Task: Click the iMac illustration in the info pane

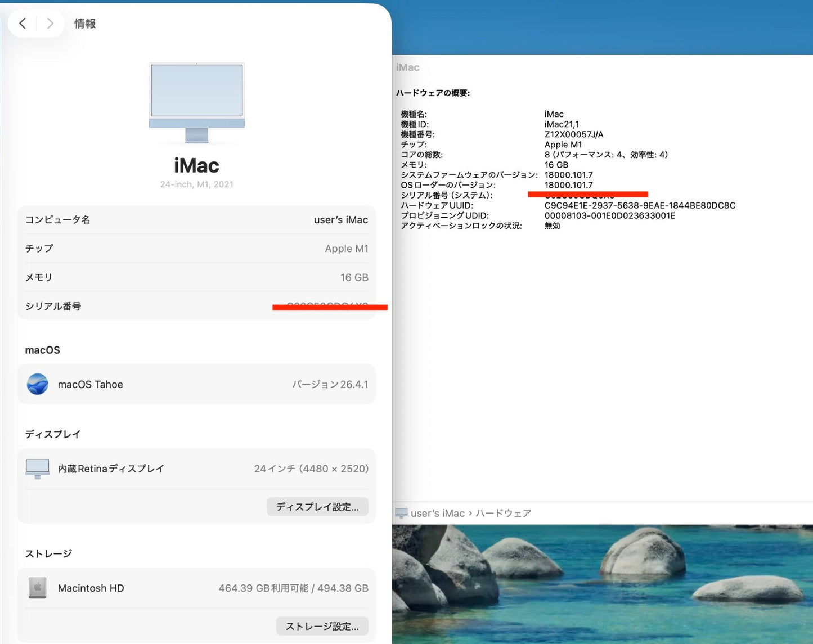Action: tap(196, 103)
